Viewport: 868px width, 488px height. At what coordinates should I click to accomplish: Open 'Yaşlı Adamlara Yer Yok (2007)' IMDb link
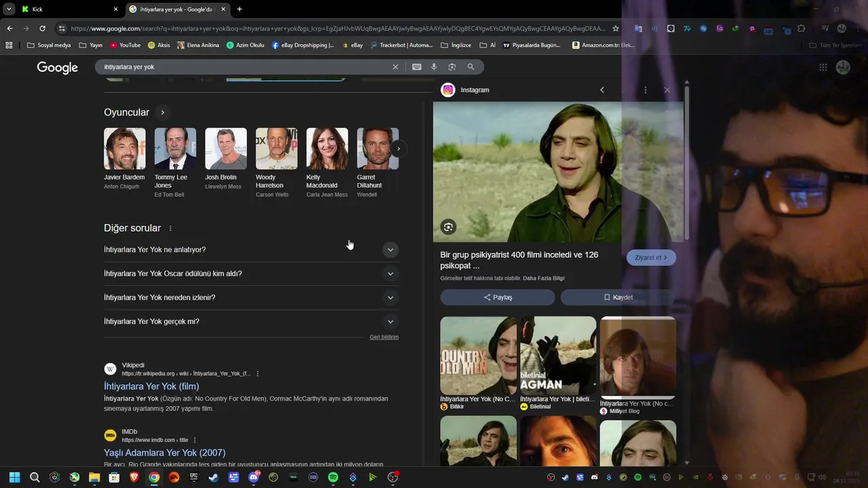(165, 453)
